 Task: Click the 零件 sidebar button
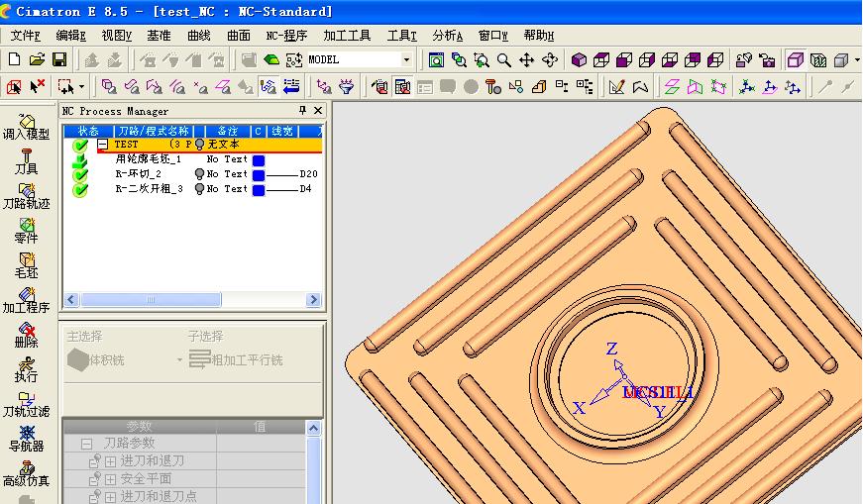click(26, 232)
